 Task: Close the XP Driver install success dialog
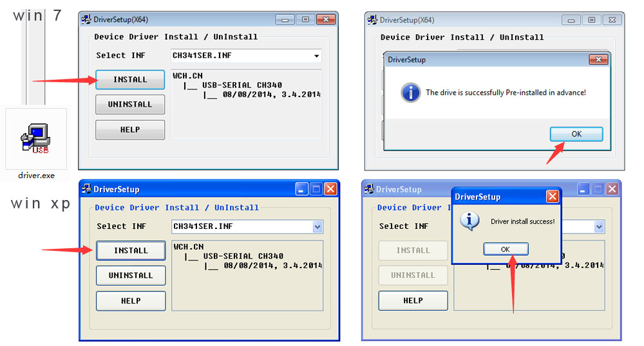(553, 197)
